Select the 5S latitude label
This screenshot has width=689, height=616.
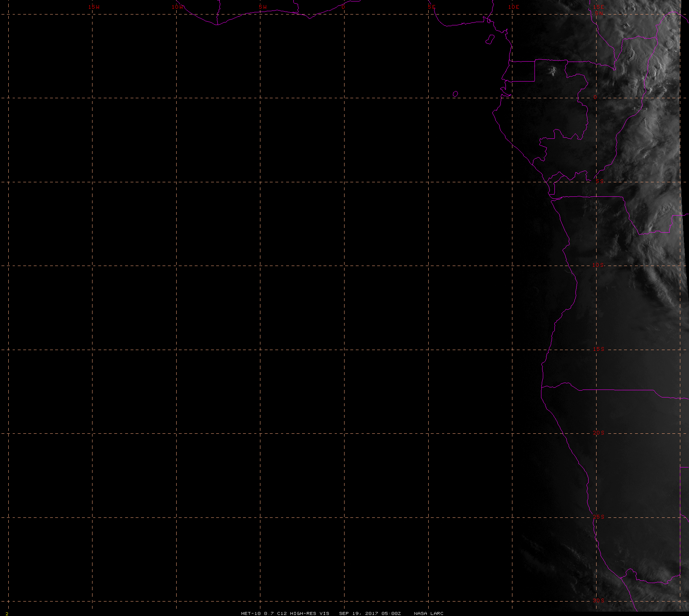pyautogui.click(x=600, y=182)
